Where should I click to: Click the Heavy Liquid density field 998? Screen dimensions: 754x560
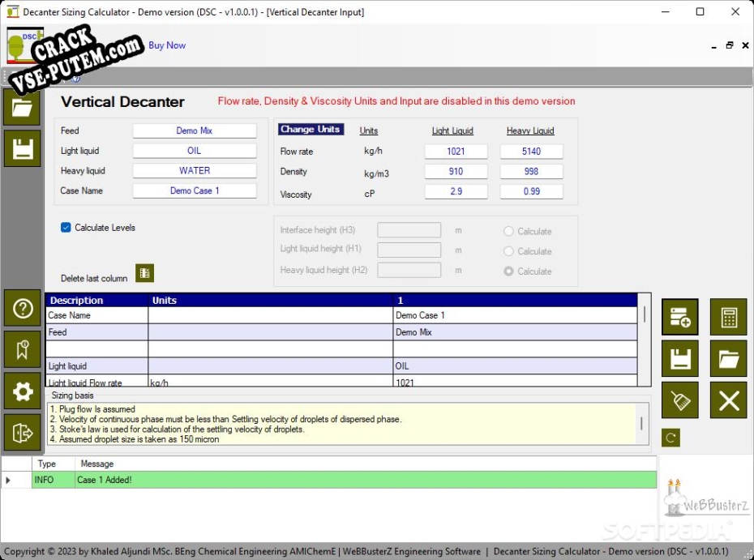[x=531, y=172]
